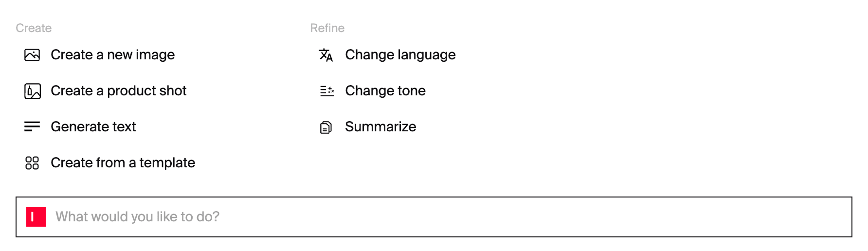Click the empty right side of prompt box
Image resolution: width=868 pixels, height=251 pixels.
click(x=730, y=217)
